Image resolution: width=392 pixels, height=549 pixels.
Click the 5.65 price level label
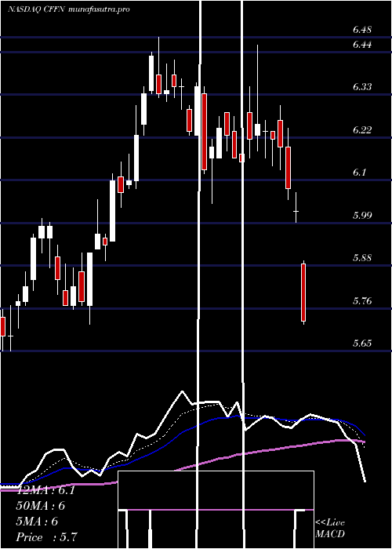362,344
